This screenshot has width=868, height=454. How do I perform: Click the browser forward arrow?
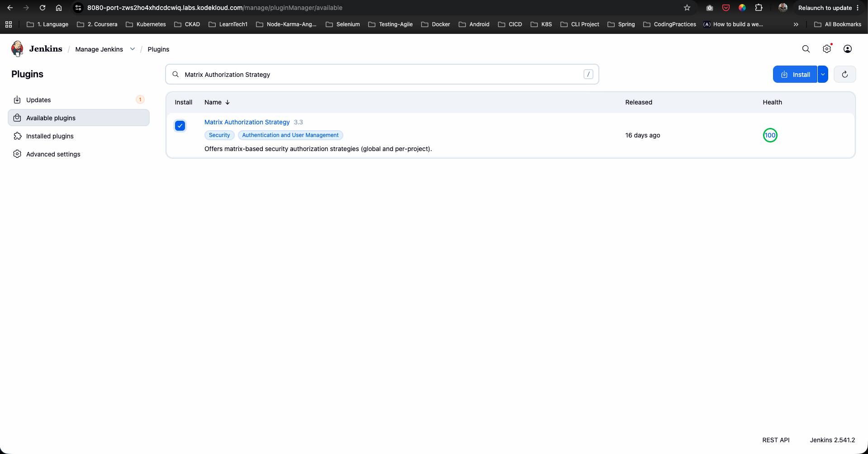26,8
